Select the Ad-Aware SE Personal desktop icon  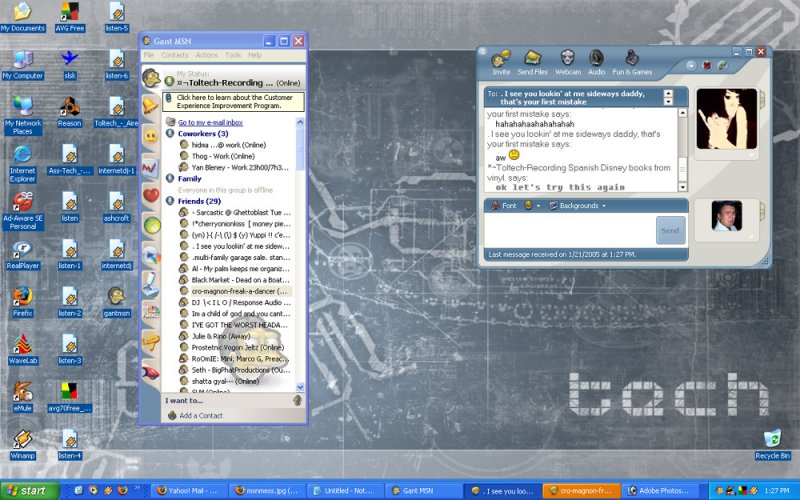click(22, 211)
